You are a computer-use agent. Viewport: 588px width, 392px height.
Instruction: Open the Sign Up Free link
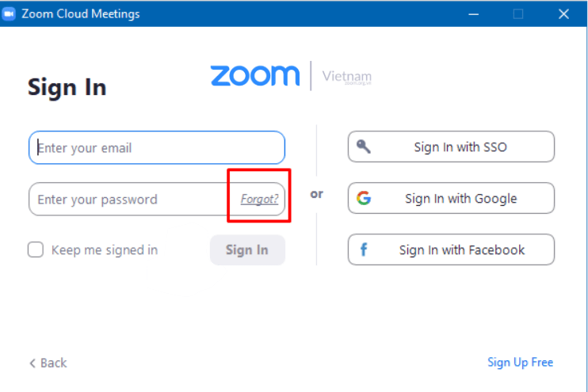pos(520,363)
